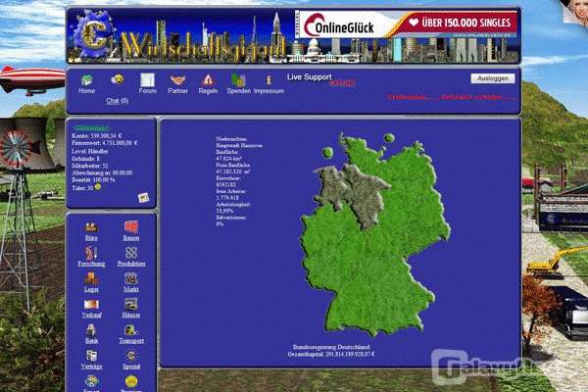Image resolution: width=588 pixels, height=392 pixels.
Task: Click the Bauen construction icon
Action: (x=131, y=227)
